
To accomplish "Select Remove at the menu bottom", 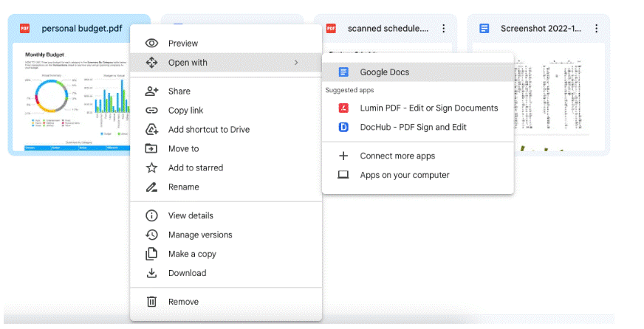I will pyautogui.click(x=226, y=302).
